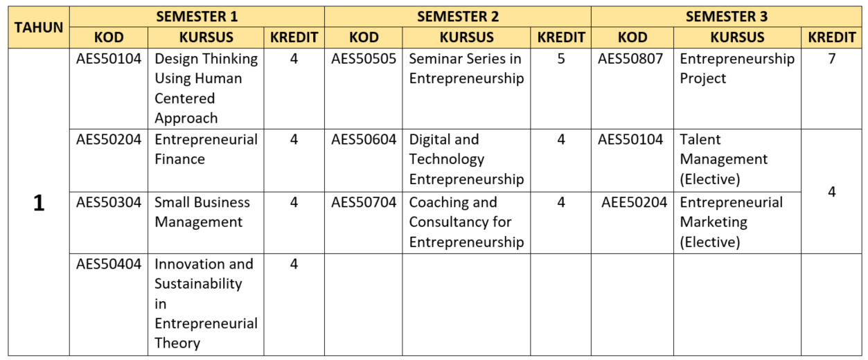Click course code AES50807
This screenshot has width=868, height=360.
[x=631, y=60]
